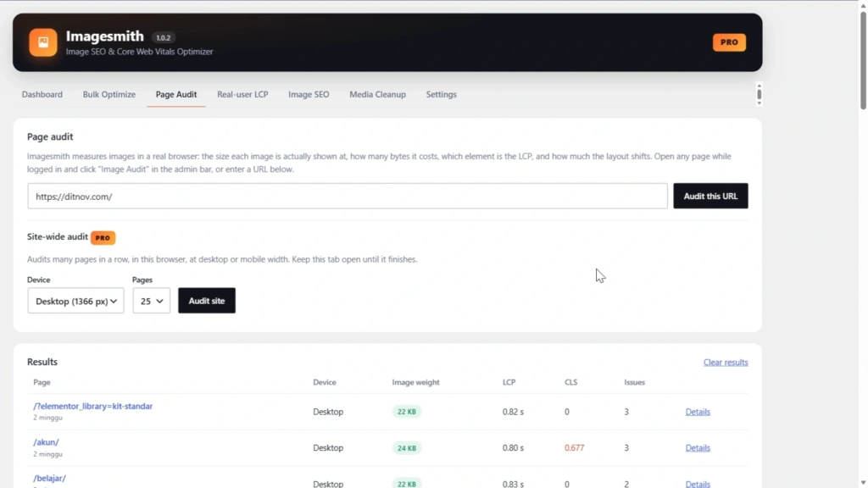
Task: Open the /?elementor_library=kit-standar page link
Action: tap(93, 406)
